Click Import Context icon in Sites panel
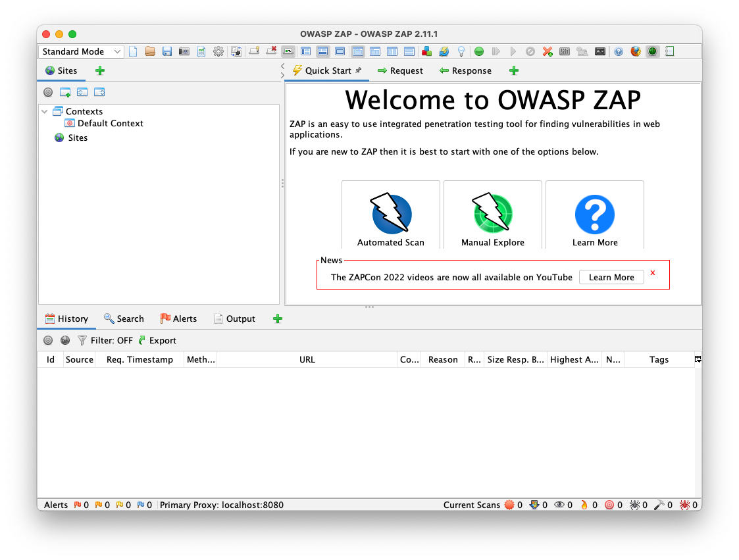Image resolution: width=739 pixels, height=560 pixels. click(82, 92)
